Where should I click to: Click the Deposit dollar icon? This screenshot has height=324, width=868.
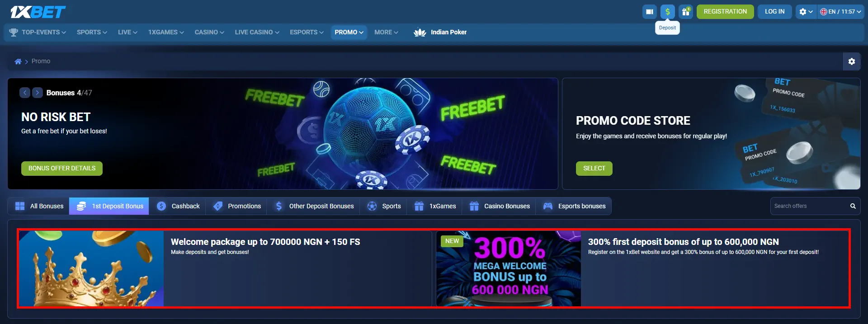coord(668,12)
